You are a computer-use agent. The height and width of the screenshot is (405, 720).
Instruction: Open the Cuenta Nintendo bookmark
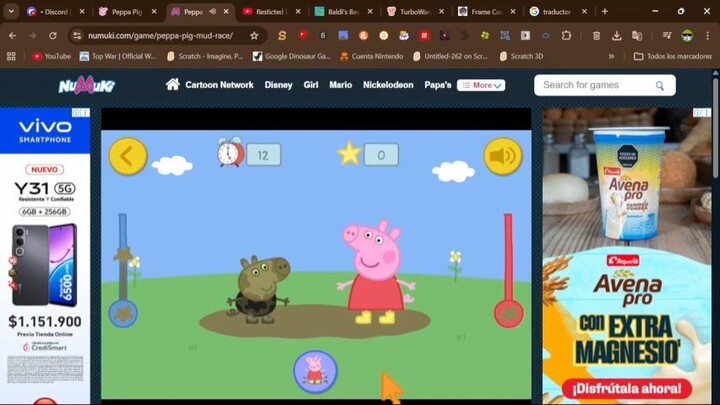pyautogui.click(x=371, y=56)
